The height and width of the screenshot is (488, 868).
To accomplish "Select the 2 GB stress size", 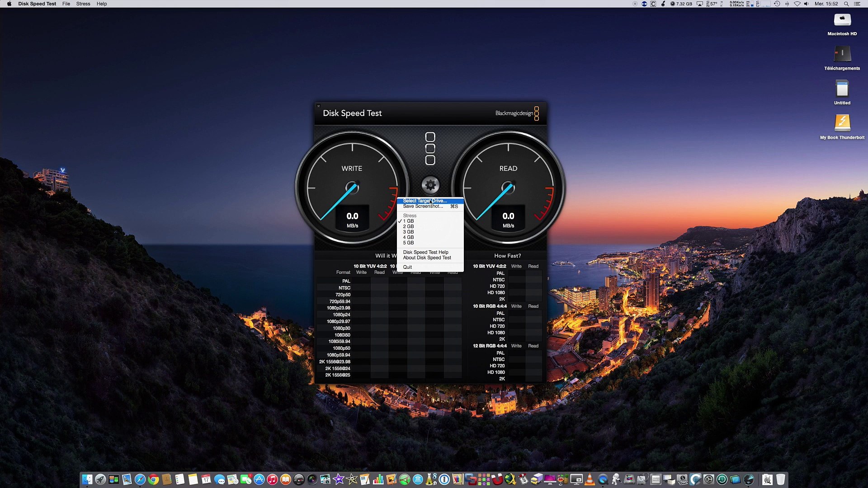I will point(408,226).
